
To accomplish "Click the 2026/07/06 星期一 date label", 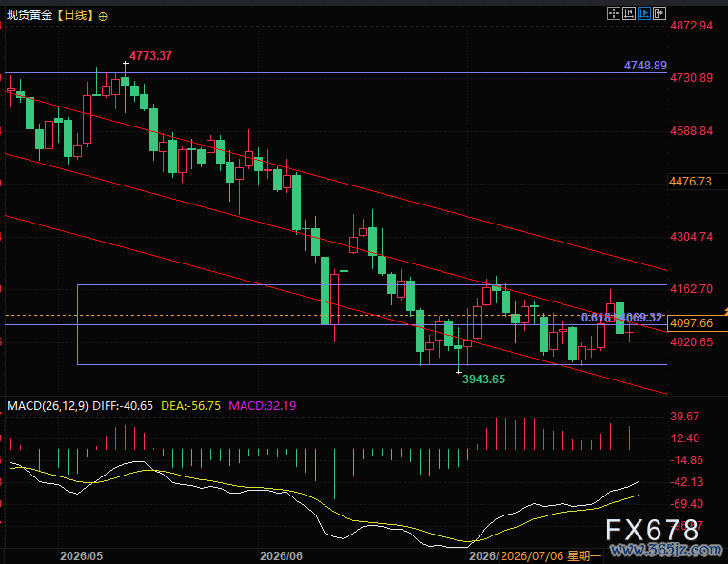I will 551,556.
